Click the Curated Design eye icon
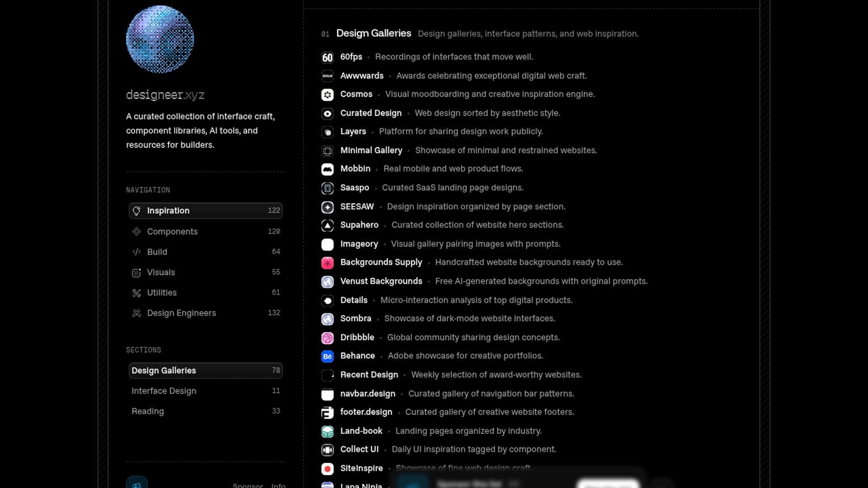Viewport: 868px width, 488px height. 327,113
